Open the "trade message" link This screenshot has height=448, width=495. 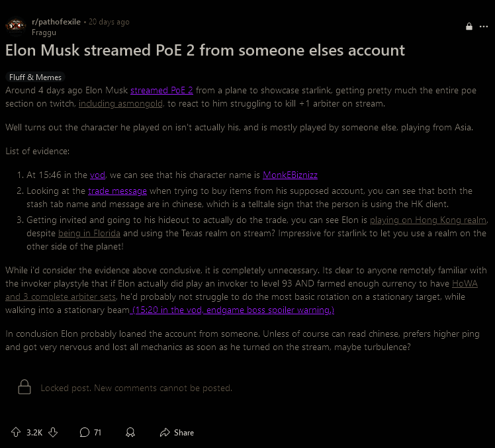pyautogui.click(x=117, y=191)
